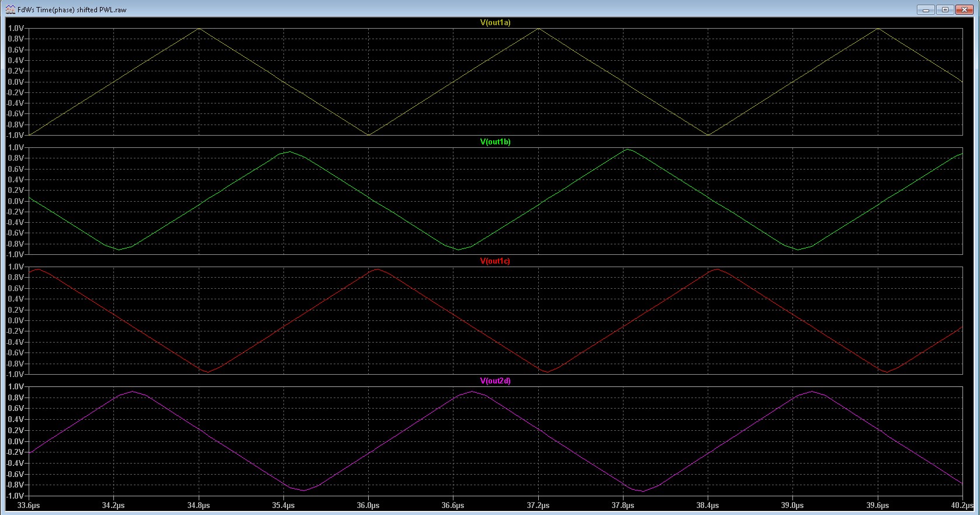
Task: Minimize the waveform window
Action: click(x=926, y=10)
